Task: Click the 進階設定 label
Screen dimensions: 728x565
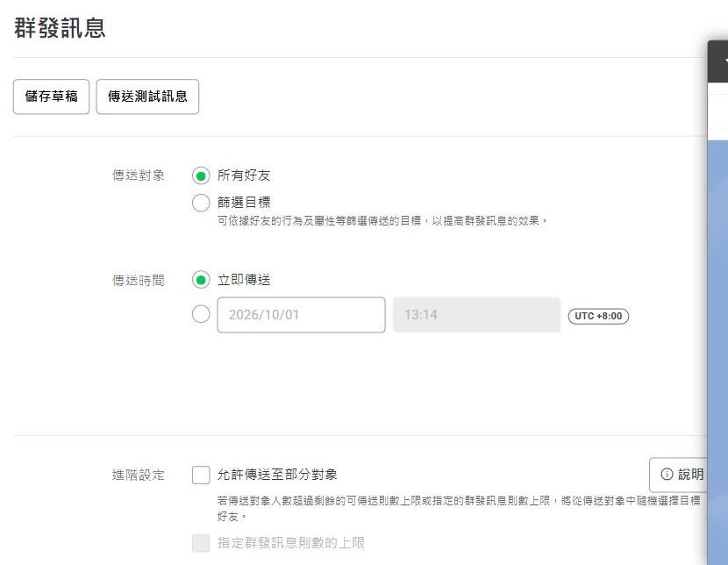Action: [139, 475]
